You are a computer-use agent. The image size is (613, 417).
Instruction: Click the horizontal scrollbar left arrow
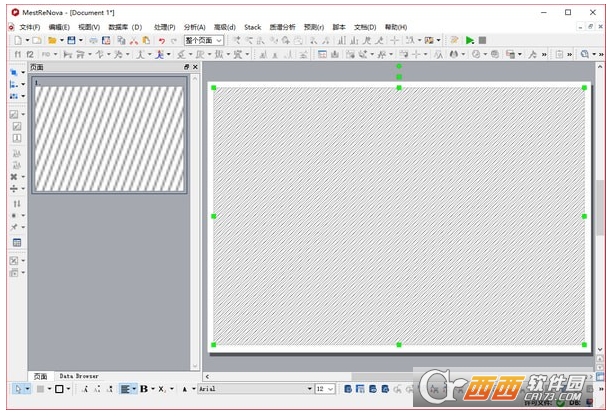pyautogui.click(x=207, y=376)
